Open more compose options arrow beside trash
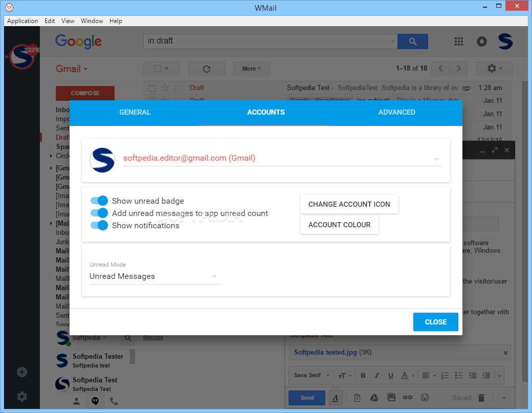This screenshot has width=532, height=413. coord(504,398)
